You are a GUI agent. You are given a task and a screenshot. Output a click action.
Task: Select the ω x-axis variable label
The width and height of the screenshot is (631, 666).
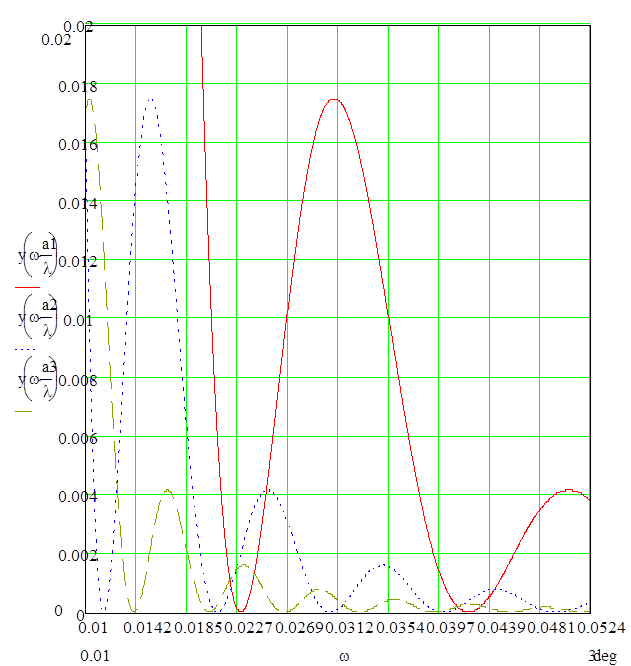pyautogui.click(x=344, y=657)
